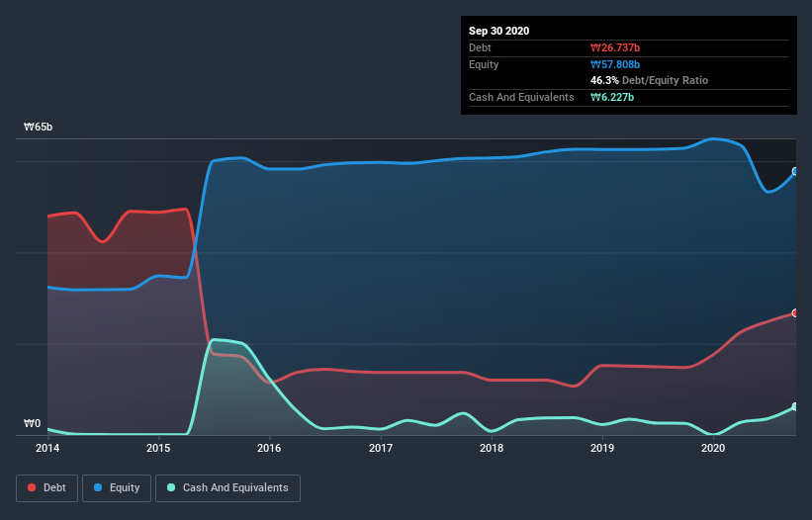
Task: Click the 2015 x-axis label
Action: click(x=158, y=448)
